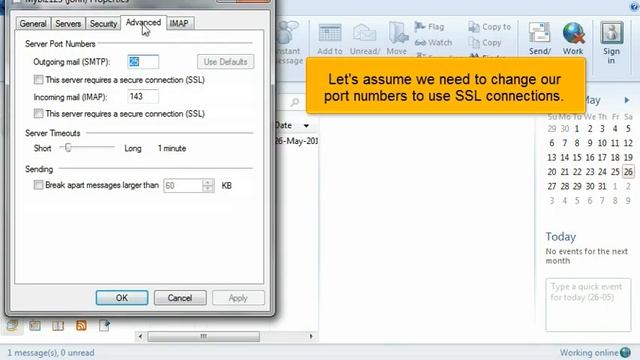
Task: Click the Calendar shortcut icon at bottom
Action: (35, 325)
